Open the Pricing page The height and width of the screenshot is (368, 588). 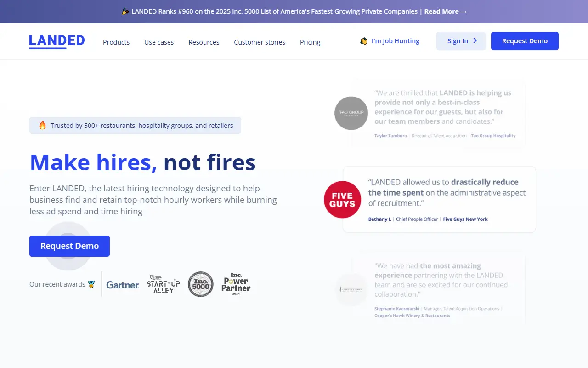pos(310,42)
